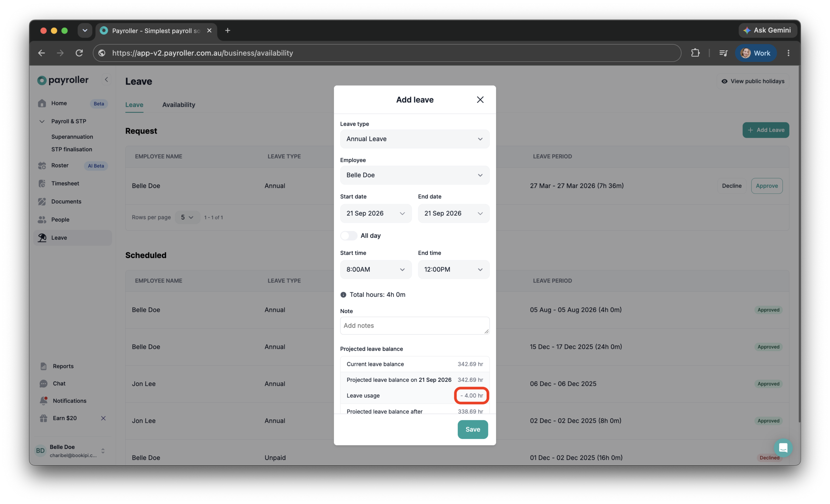Open the People sidebar icon
This screenshot has width=830, height=504.
pos(42,219)
